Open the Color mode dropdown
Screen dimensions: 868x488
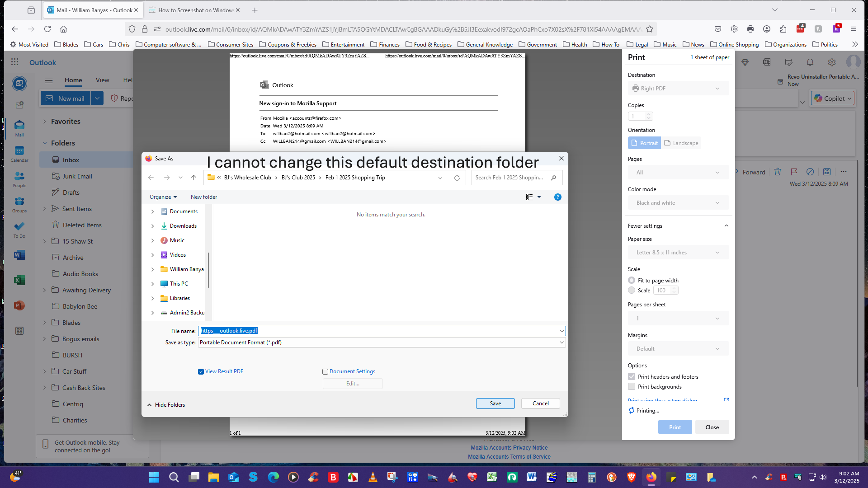tap(678, 203)
